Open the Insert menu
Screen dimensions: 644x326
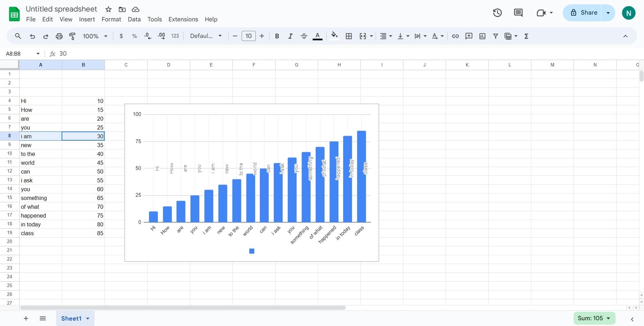tap(87, 19)
